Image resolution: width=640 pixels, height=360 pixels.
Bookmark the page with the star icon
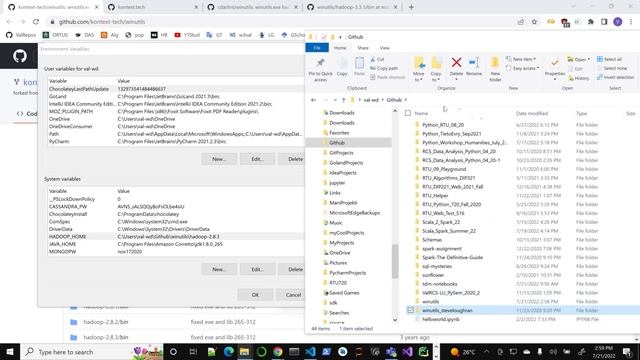[534, 22]
